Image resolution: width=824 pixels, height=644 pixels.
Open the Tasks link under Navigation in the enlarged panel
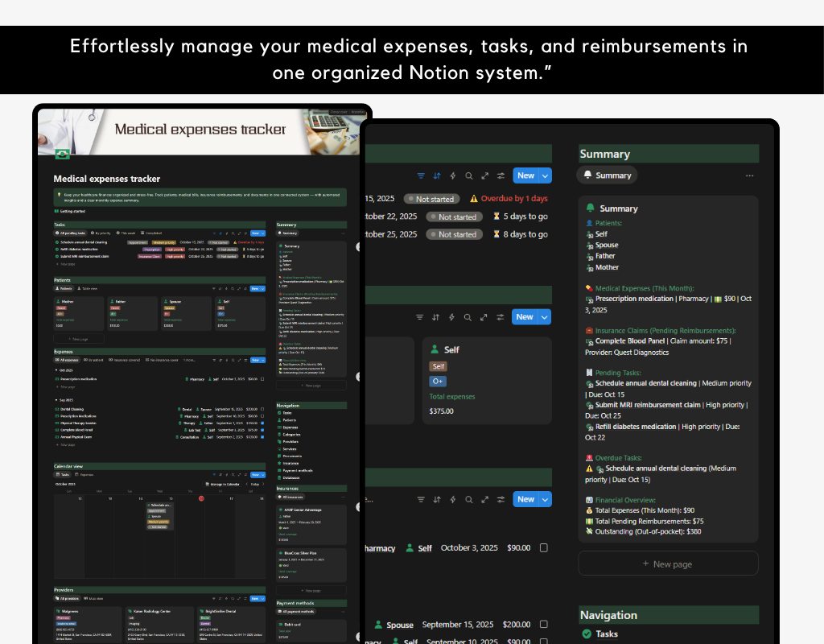pyautogui.click(x=607, y=634)
